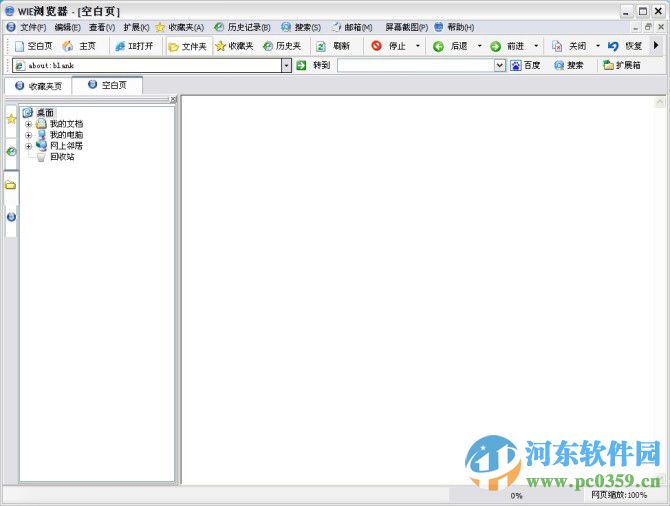Open the 搜索(S) menu

301,27
